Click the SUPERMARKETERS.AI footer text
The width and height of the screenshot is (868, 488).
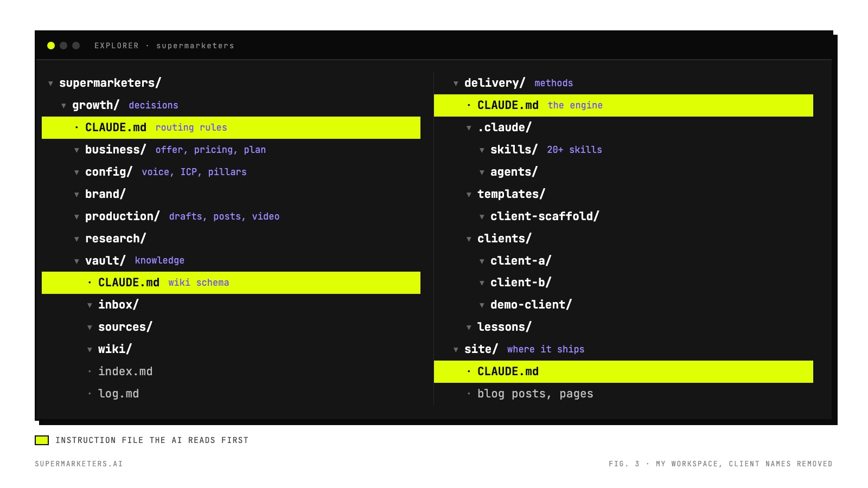79,464
